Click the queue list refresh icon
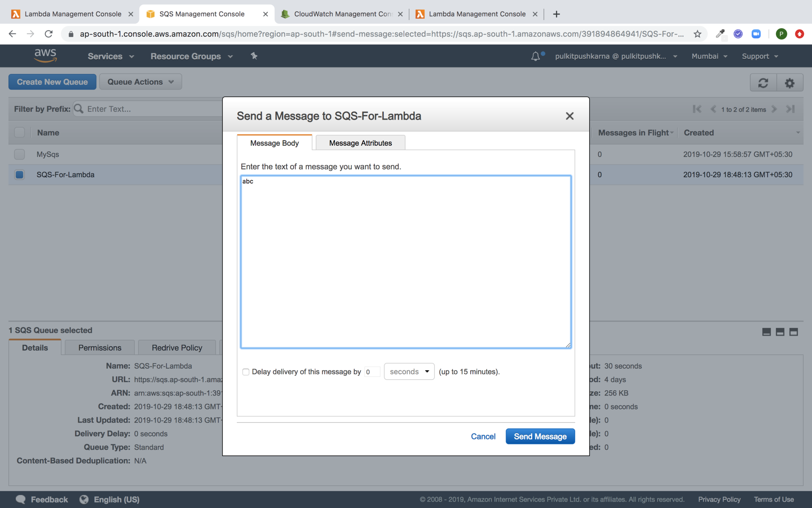Screen dimensions: 812x508 [x=763, y=83]
